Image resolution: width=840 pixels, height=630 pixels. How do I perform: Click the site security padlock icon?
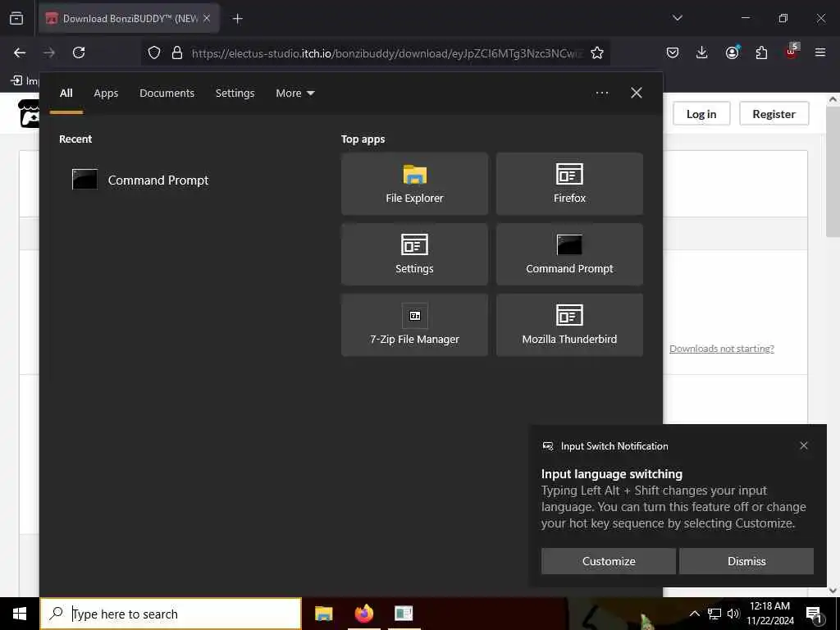click(177, 52)
